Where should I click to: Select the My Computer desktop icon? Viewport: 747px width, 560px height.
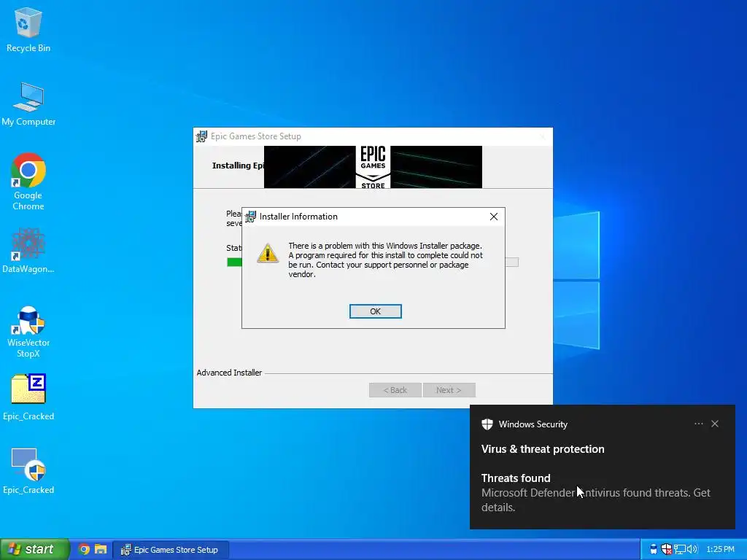tap(28, 104)
